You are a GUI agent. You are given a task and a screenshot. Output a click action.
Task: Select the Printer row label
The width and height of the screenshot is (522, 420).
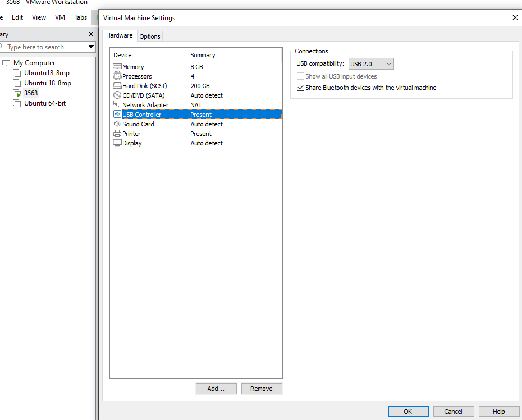(x=131, y=134)
